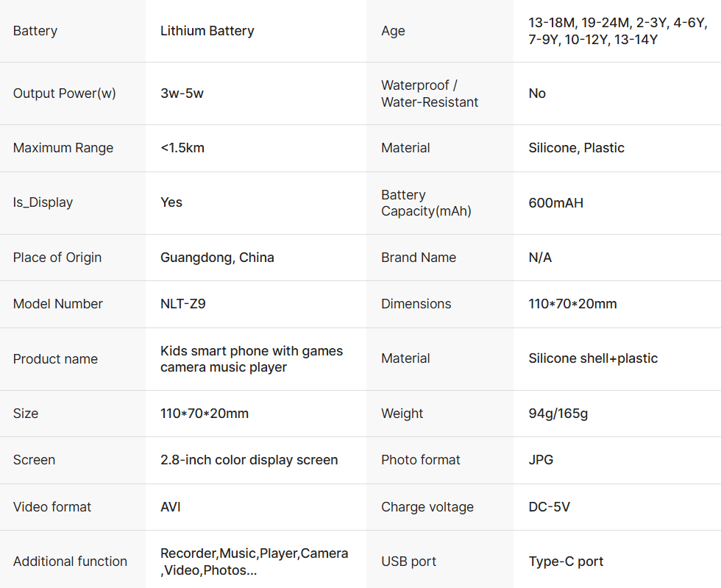Click the JPG photo format value

click(x=541, y=460)
